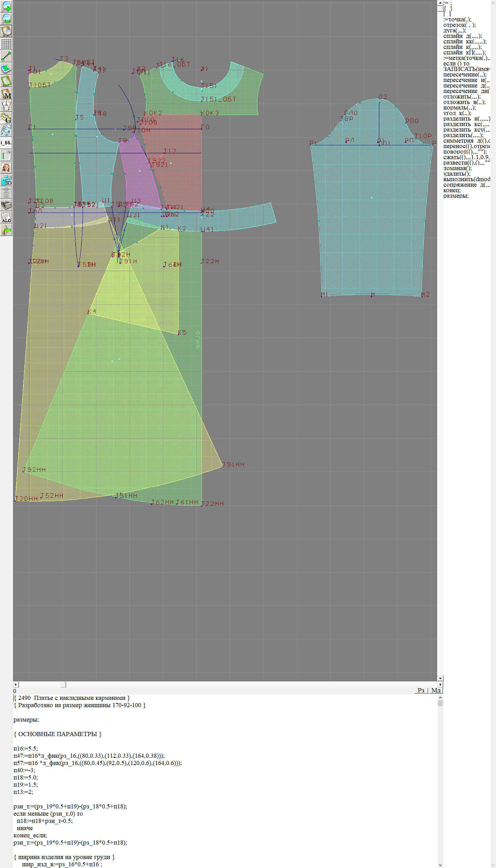Open the 3D view icon
The image size is (496, 868).
click(6, 180)
